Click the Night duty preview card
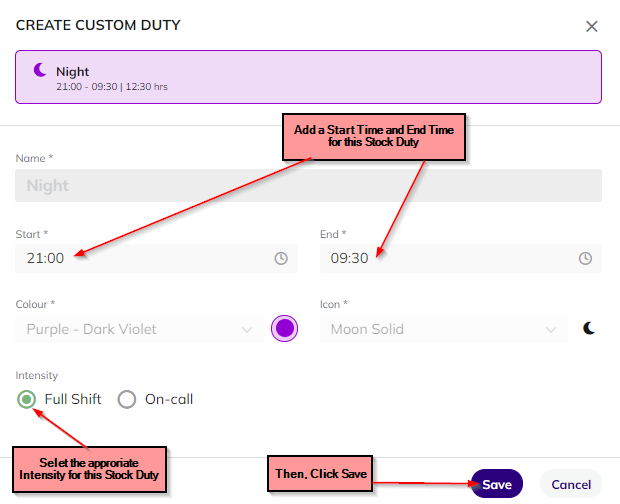 point(308,77)
